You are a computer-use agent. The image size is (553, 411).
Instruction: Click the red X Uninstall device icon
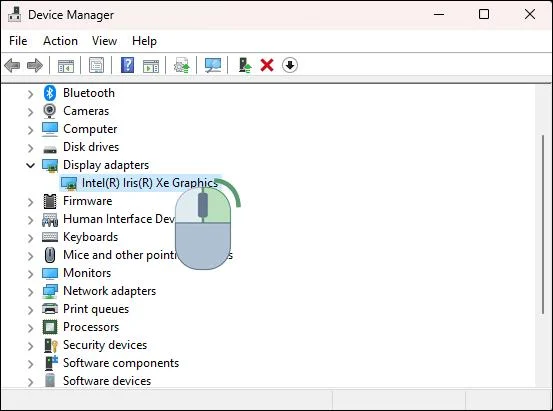[267, 65]
